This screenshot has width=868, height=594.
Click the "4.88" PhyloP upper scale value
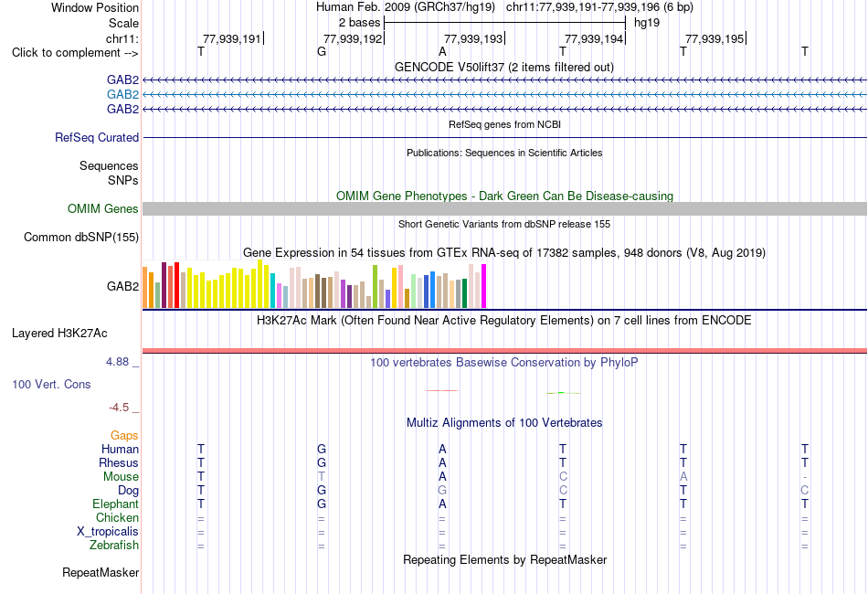pos(117,362)
